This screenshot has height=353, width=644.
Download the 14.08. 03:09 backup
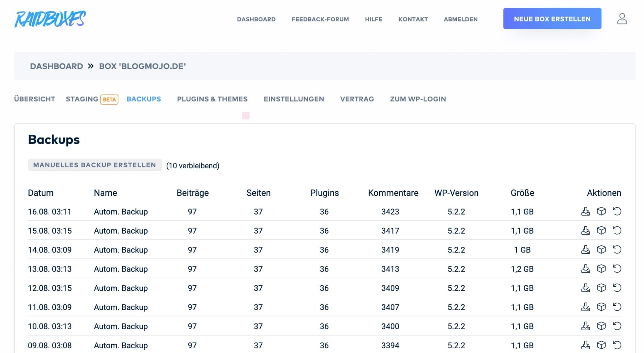[586, 249]
